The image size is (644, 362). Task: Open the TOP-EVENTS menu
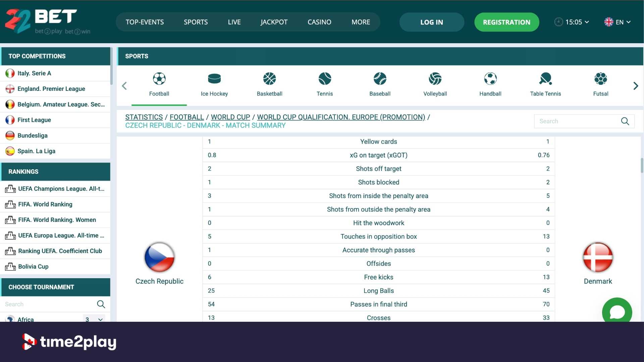point(145,22)
